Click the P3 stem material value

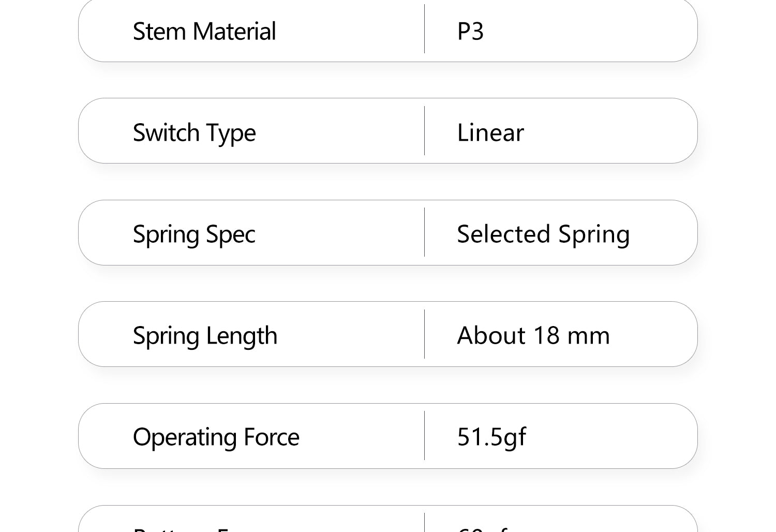point(470,31)
